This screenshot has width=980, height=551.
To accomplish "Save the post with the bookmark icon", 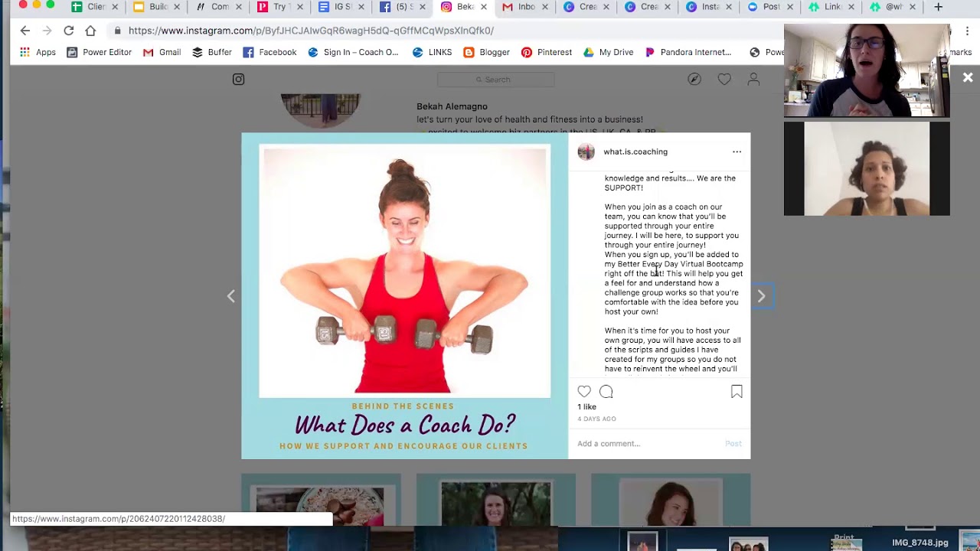I will click(737, 392).
